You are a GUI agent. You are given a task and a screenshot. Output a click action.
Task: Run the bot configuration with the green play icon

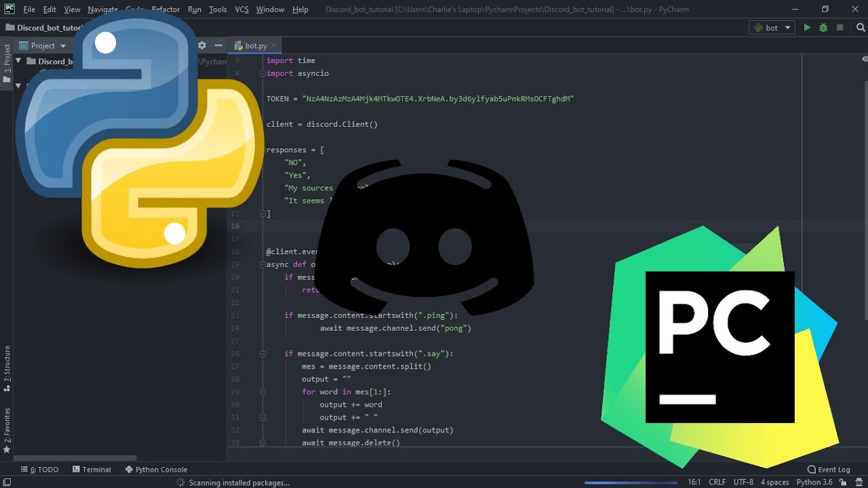click(x=807, y=28)
